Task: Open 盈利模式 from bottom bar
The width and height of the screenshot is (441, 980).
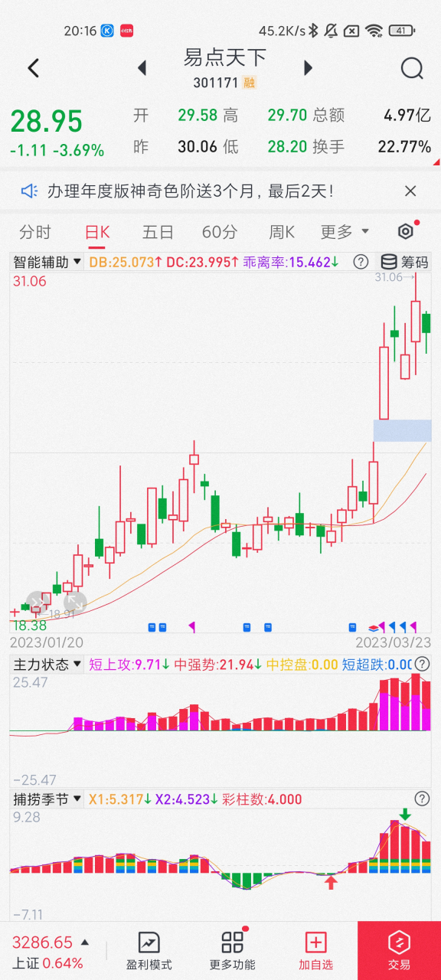Action: pos(149,951)
